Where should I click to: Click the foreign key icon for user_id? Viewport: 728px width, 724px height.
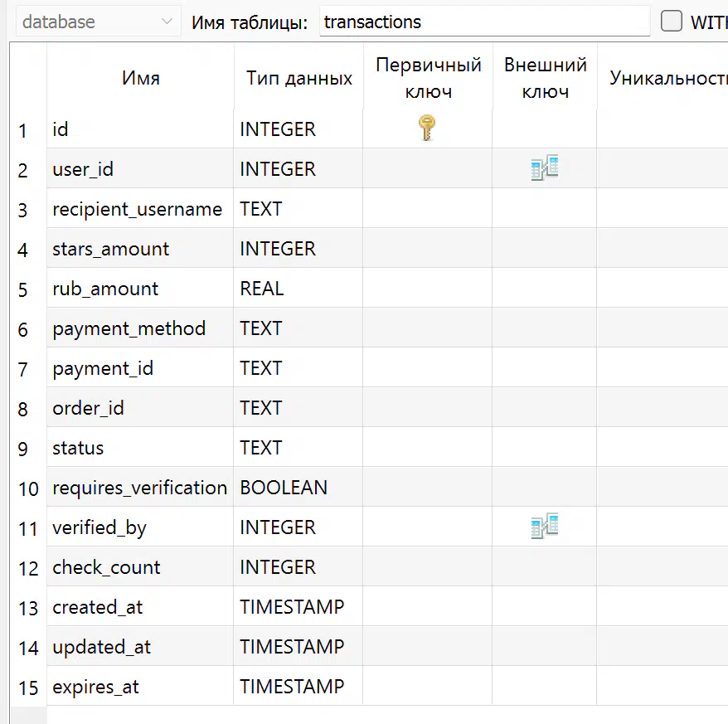(x=545, y=168)
